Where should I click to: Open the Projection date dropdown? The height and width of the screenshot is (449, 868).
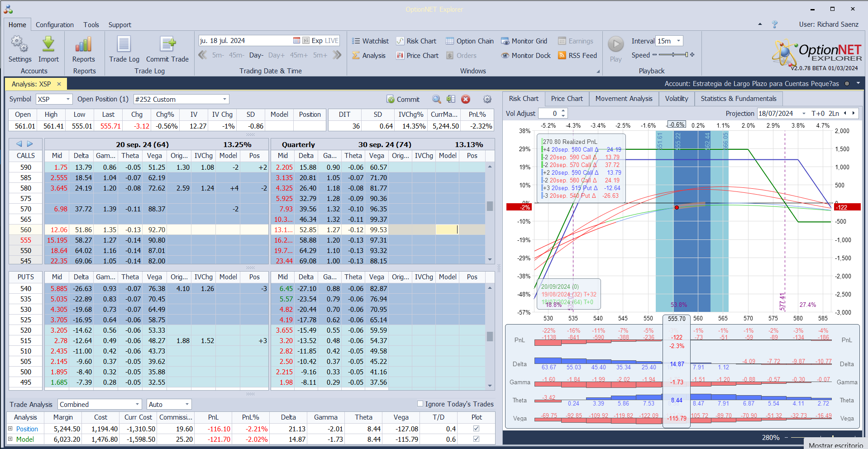click(x=804, y=113)
